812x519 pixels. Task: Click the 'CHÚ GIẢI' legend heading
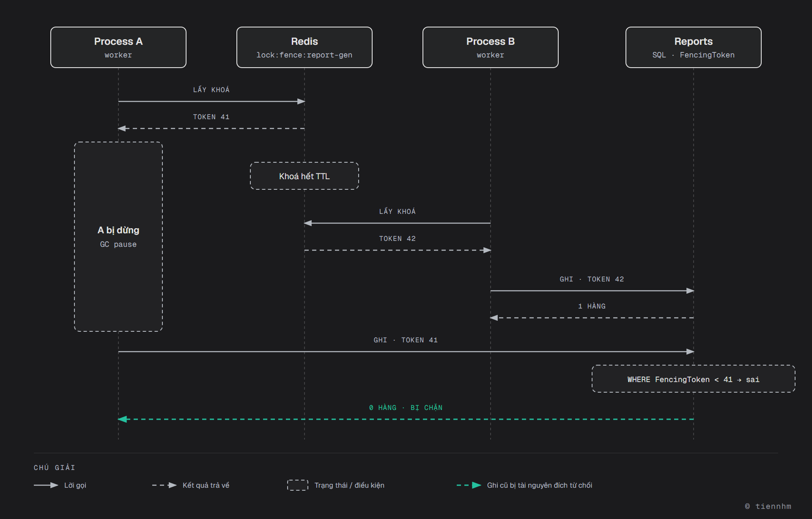[x=55, y=467]
